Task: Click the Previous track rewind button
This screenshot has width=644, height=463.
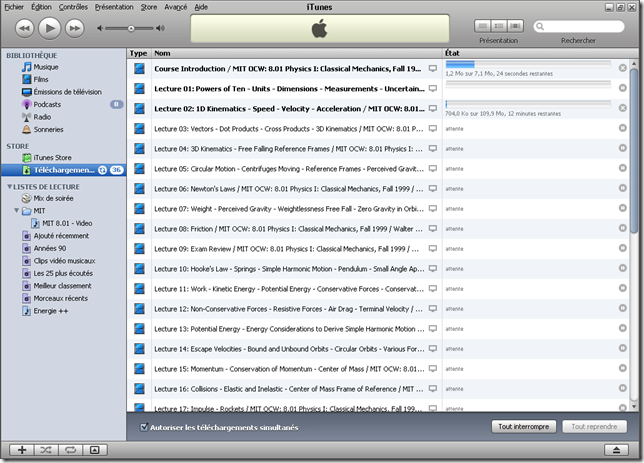Action: click(25, 28)
